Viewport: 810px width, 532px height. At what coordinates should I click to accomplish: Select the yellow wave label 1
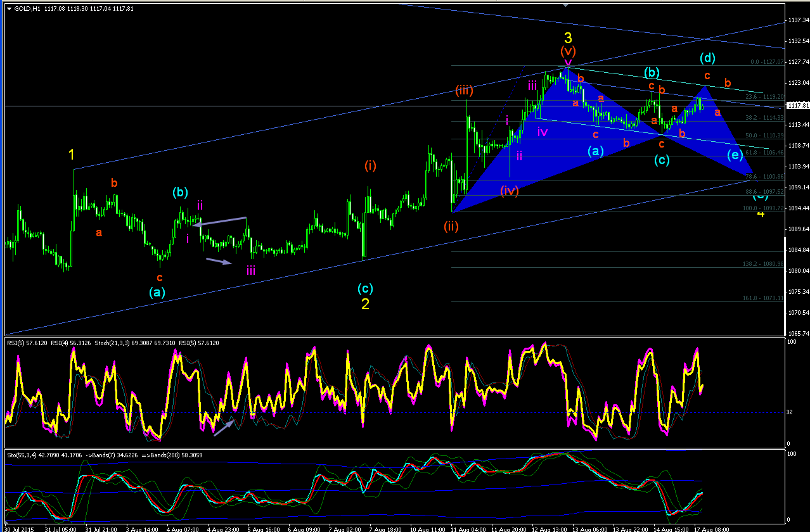point(72,154)
